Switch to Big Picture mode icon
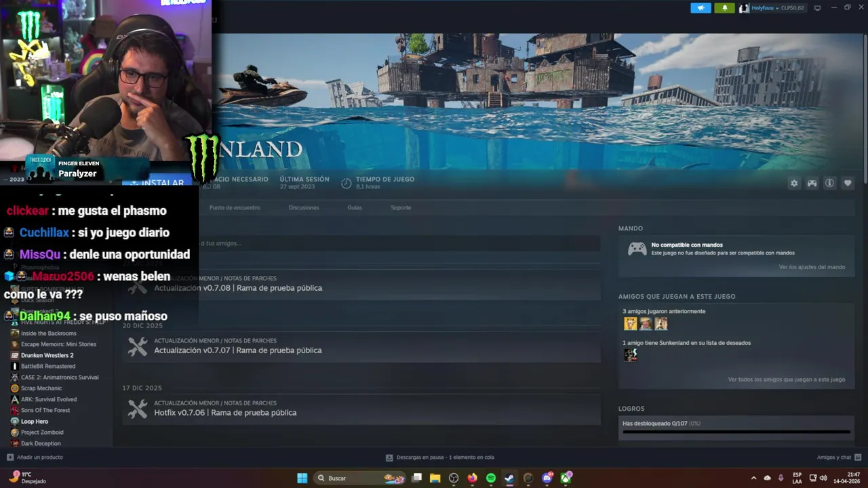The image size is (868, 488). (817, 8)
